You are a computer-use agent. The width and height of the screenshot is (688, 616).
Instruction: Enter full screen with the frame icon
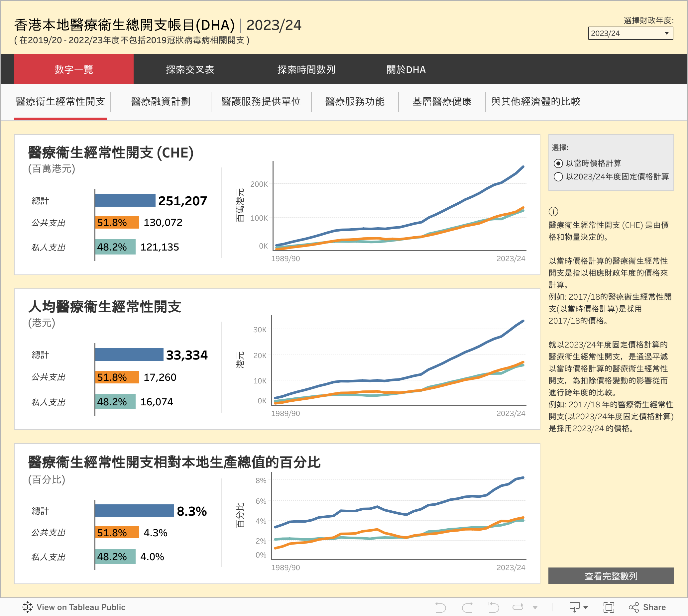(x=609, y=607)
